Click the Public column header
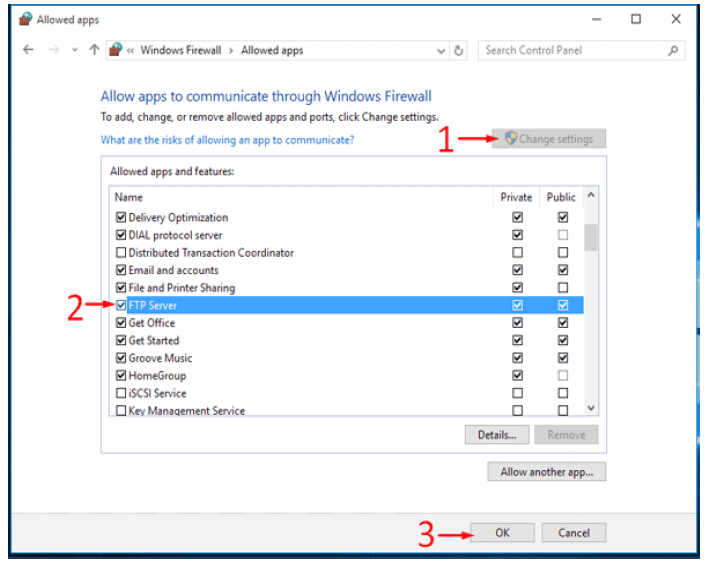This screenshot has height=571, width=710. tap(561, 197)
